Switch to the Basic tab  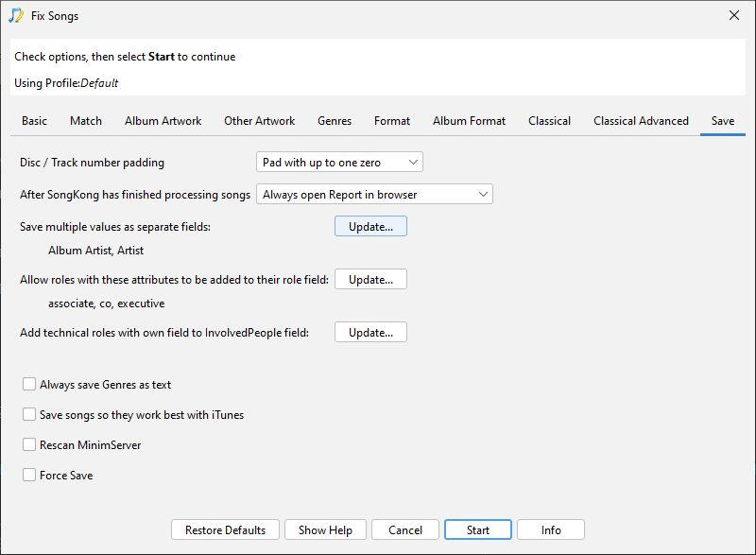click(34, 121)
